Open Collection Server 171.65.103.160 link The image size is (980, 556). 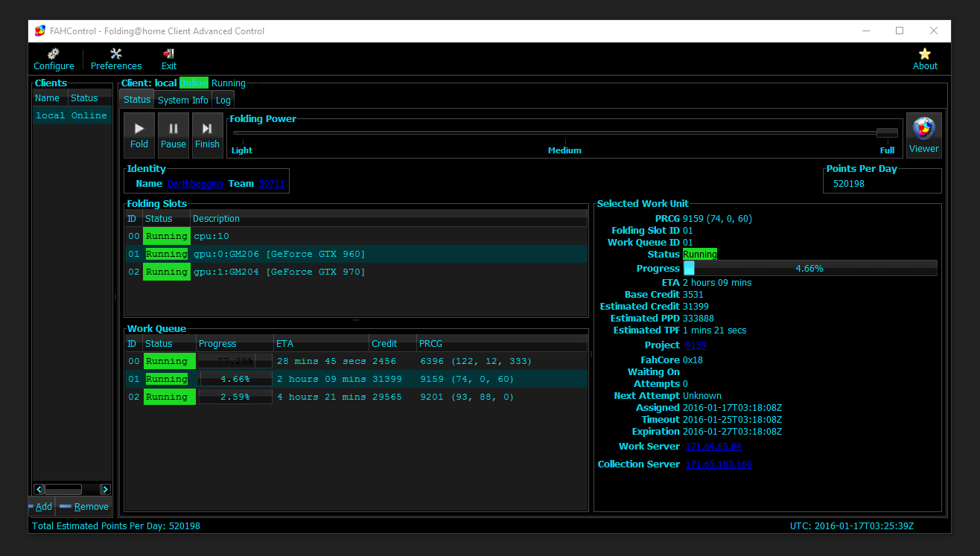point(719,464)
